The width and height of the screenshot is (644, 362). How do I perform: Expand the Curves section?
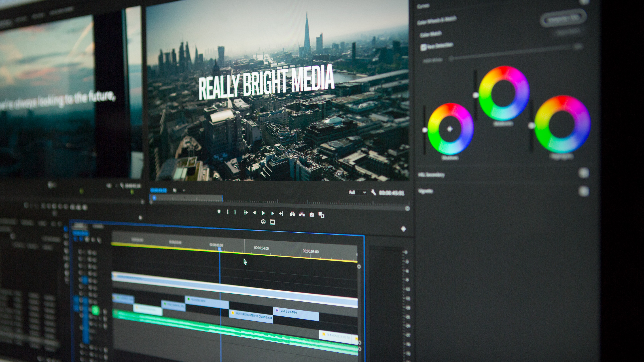(x=423, y=7)
